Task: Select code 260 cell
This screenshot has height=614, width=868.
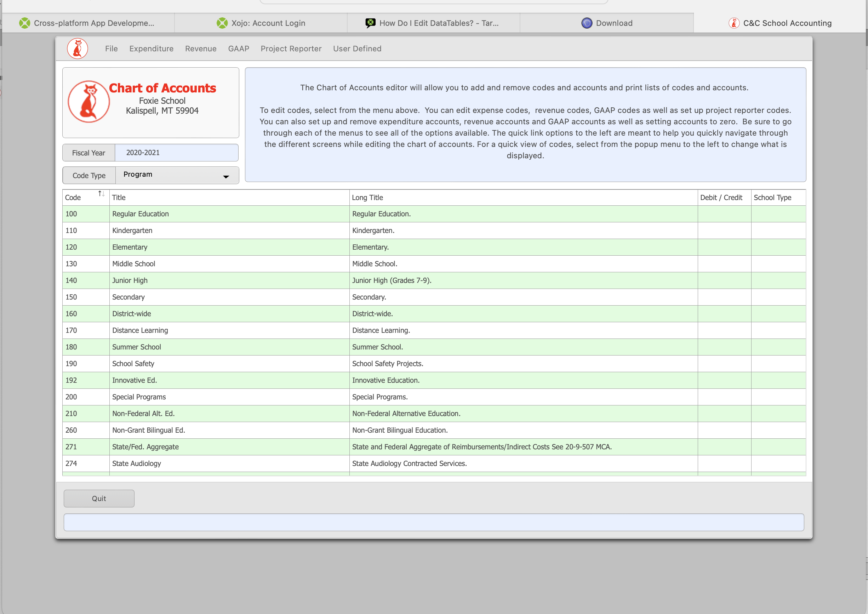Action: point(86,430)
